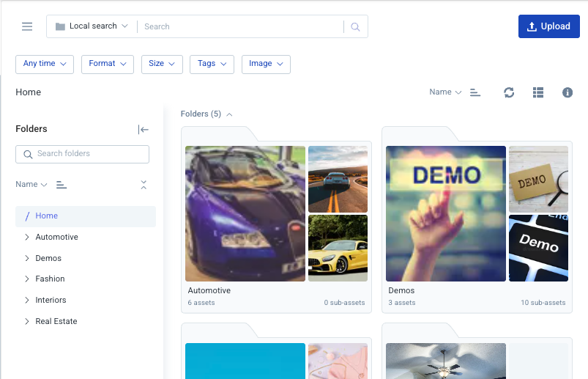The image size is (588, 379).
Task: Toggle folder sort direction in sidebar
Action: click(x=62, y=185)
